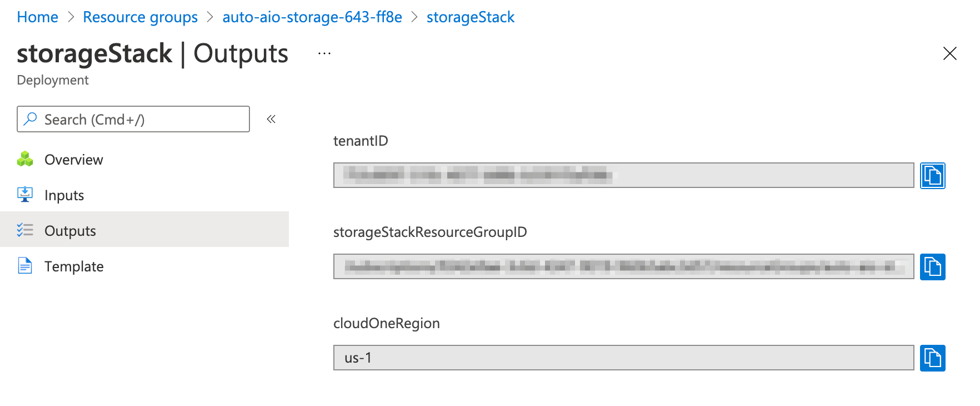Select the Inputs menu item

pyautogui.click(x=64, y=196)
